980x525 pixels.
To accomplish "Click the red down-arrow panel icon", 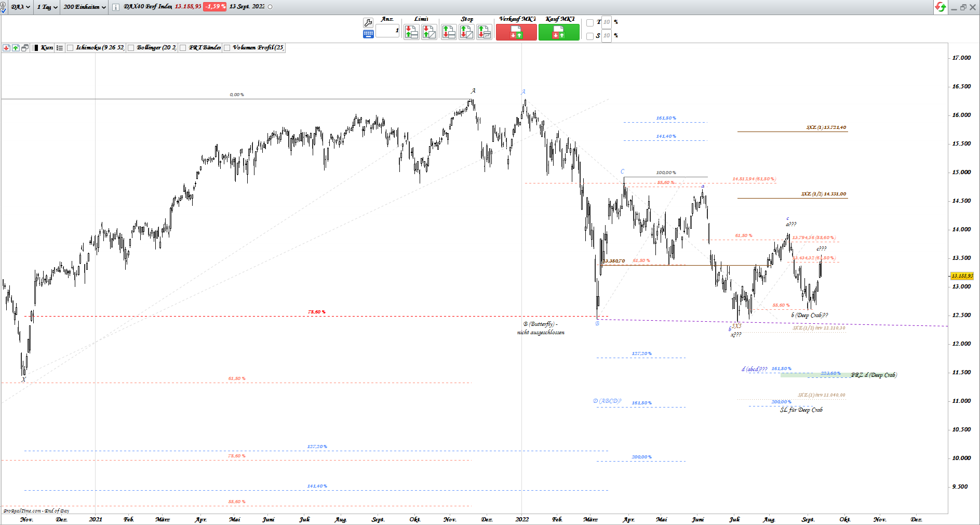I will (6, 48).
